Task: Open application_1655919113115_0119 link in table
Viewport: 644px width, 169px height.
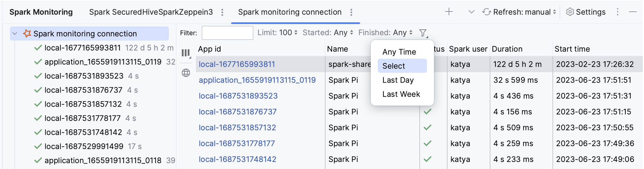Action: pyautogui.click(x=257, y=80)
